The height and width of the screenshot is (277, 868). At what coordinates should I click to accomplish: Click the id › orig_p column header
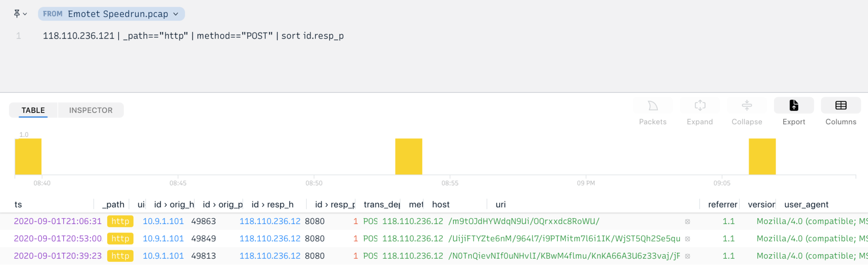(223, 204)
